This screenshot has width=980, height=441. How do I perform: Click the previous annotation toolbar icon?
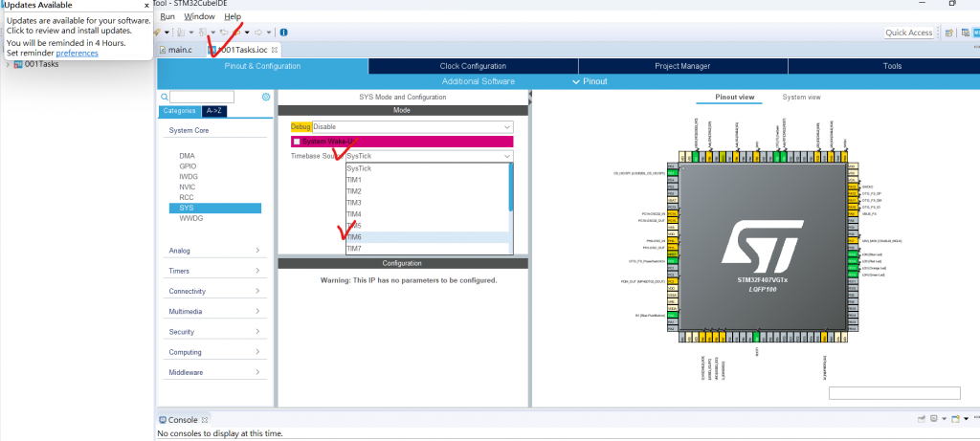(202, 32)
